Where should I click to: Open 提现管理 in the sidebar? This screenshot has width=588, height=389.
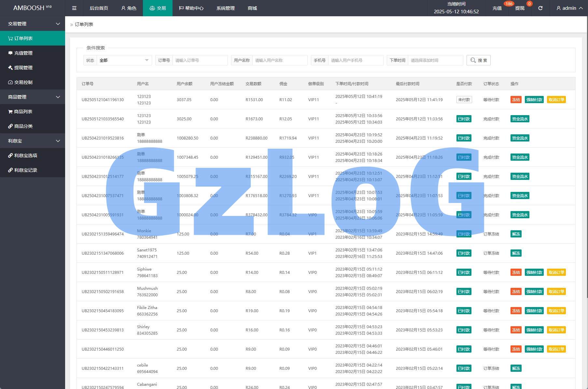[23, 68]
